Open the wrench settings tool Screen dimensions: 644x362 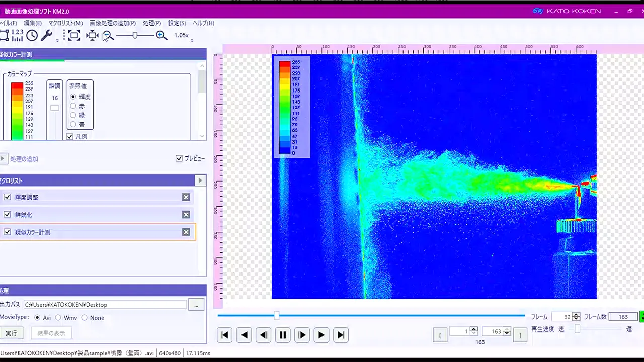pos(46,35)
